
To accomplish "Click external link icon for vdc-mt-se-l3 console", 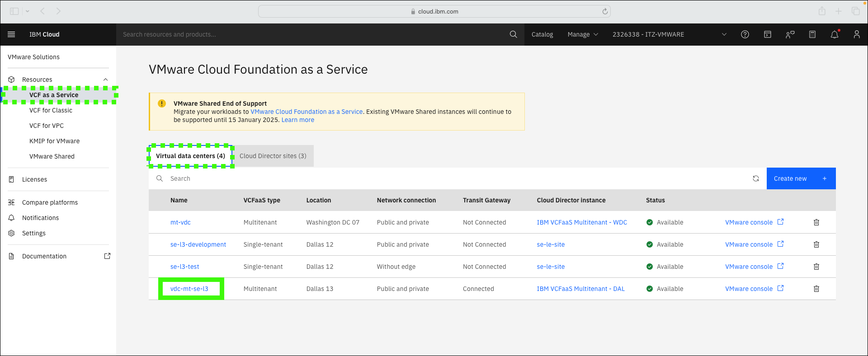I will click(x=781, y=288).
